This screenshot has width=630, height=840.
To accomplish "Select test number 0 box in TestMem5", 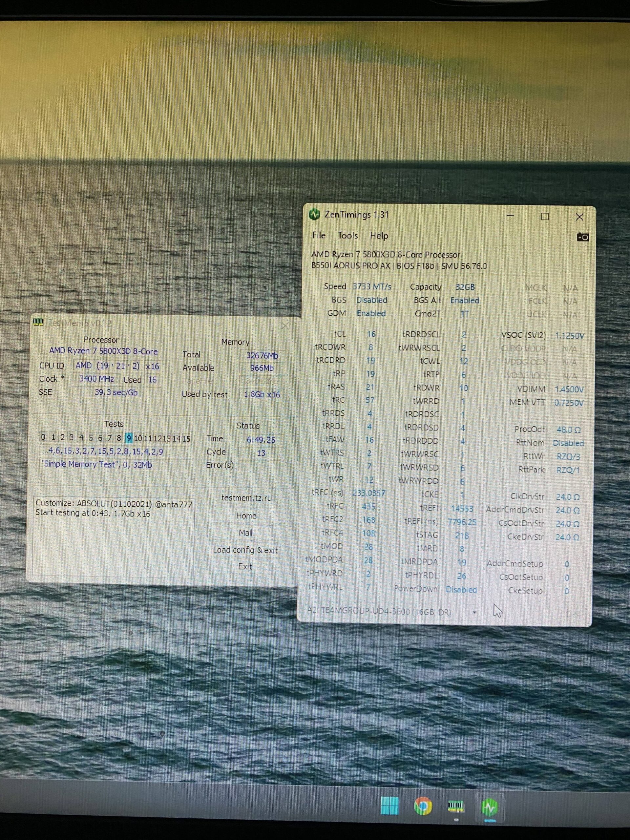I will [43, 437].
